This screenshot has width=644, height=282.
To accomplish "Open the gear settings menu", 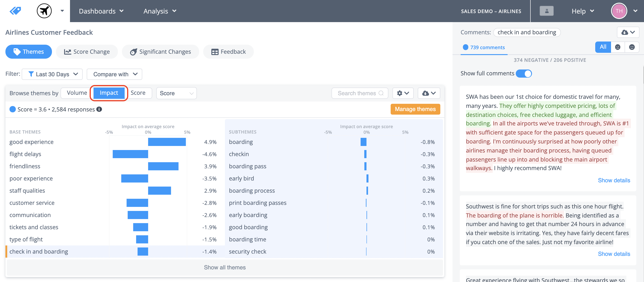I will click(403, 93).
